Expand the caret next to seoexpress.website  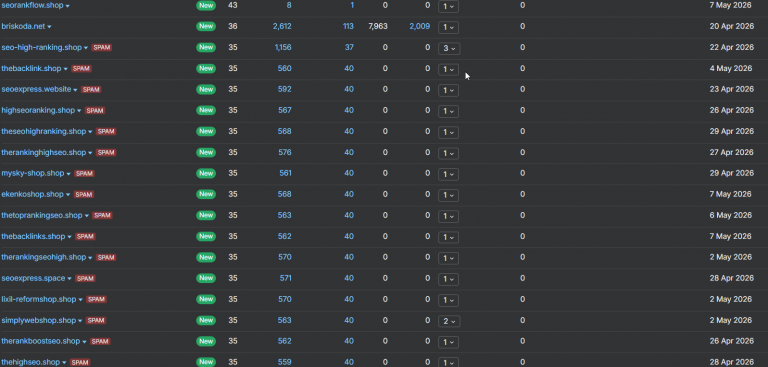[75, 90]
